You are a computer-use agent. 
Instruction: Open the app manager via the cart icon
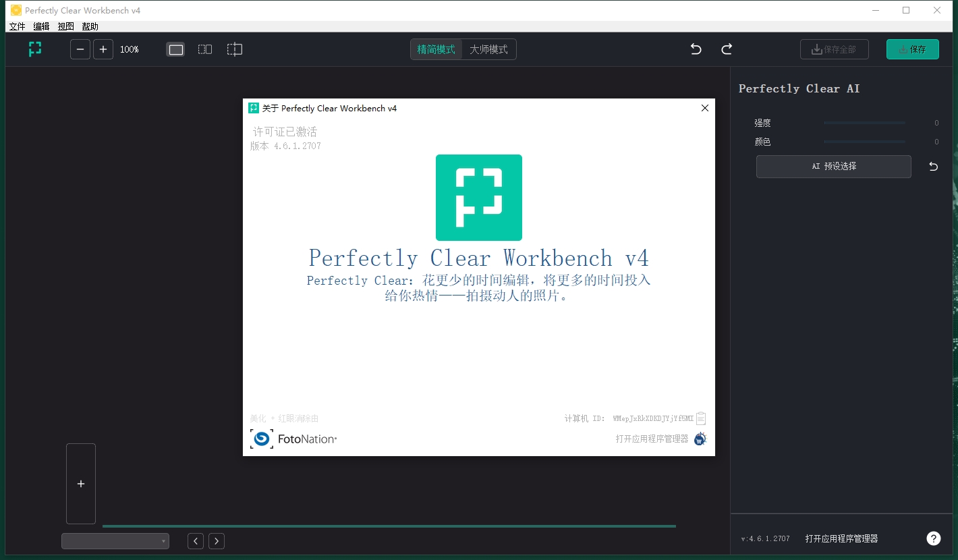(700, 438)
